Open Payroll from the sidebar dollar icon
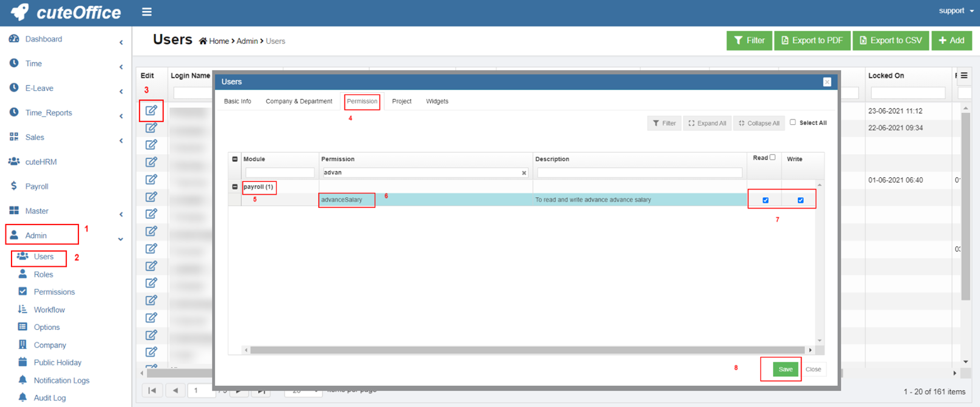Image resolution: width=980 pixels, height=407 pixels. tap(14, 186)
